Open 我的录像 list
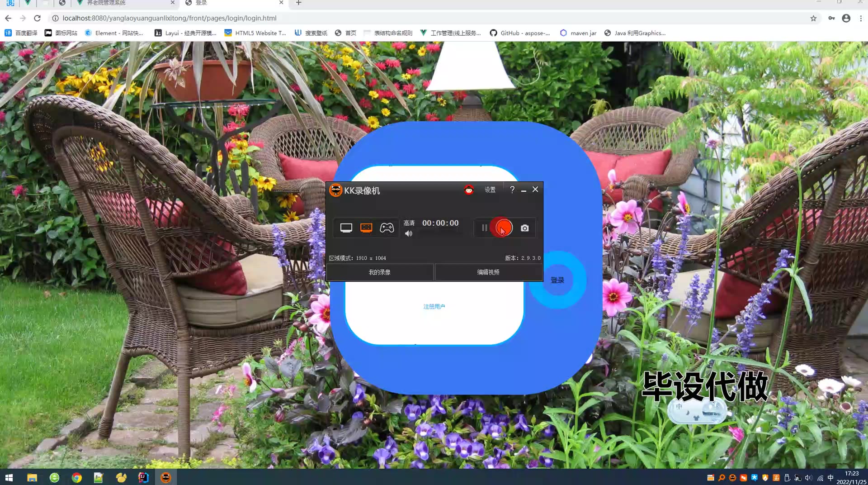This screenshot has height=485, width=868. (380, 272)
